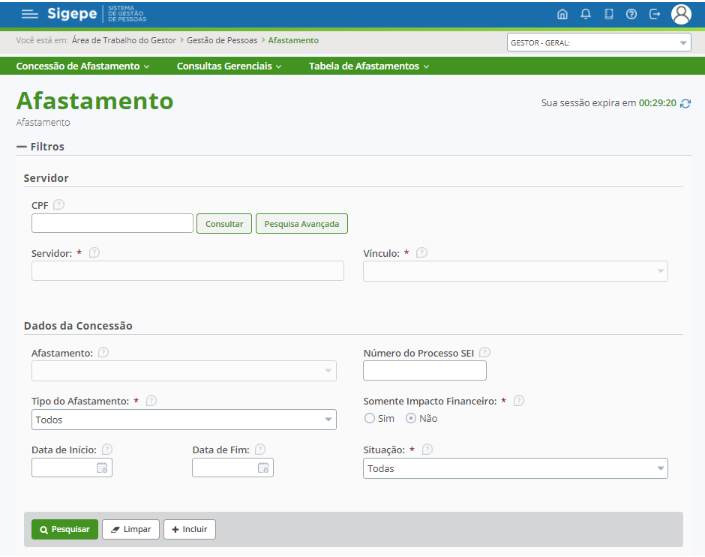Click the mobile device icon in header
This screenshot has width=705, height=557.
click(x=608, y=14)
